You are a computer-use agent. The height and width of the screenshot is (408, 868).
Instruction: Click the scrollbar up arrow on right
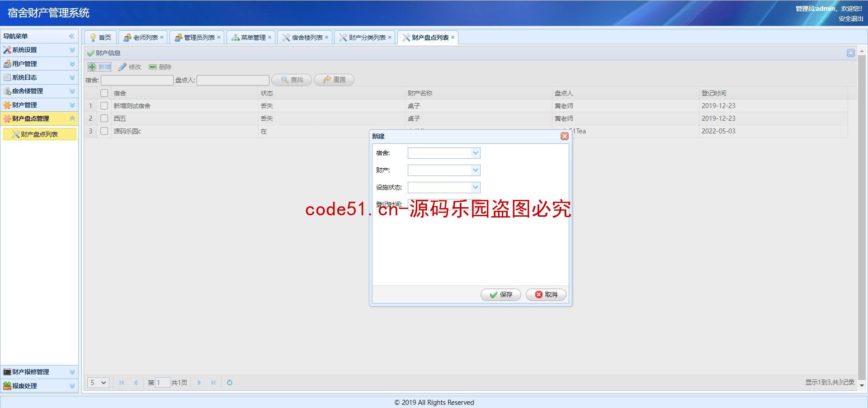[862, 51]
